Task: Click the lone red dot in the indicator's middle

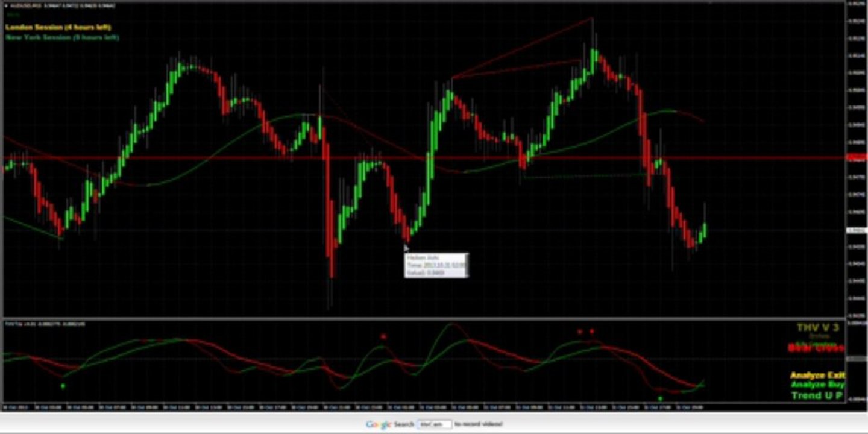Action: (383, 336)
